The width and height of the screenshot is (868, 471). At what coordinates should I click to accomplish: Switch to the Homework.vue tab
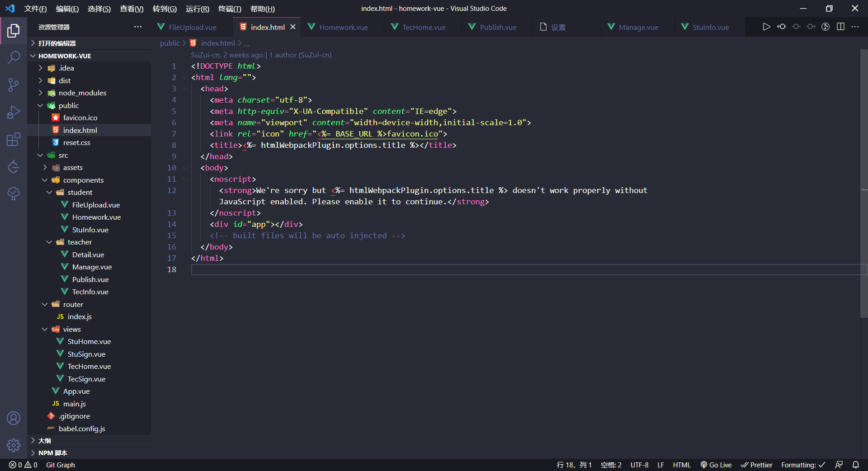(343, 27)
